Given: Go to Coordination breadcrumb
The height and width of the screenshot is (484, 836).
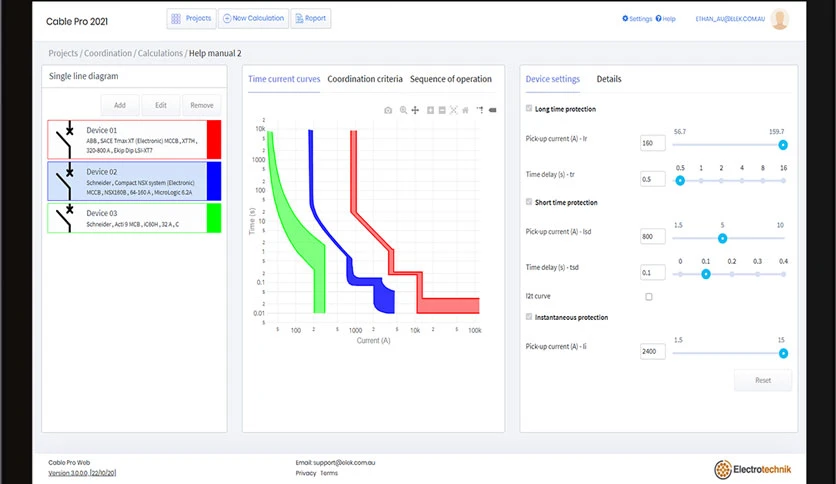Looking at the screenshot, I should pyautogui.click(x=108, y=53).
